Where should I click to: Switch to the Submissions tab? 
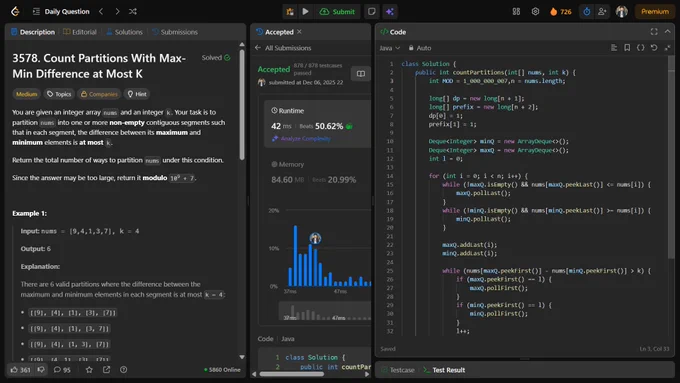point(175,32)
